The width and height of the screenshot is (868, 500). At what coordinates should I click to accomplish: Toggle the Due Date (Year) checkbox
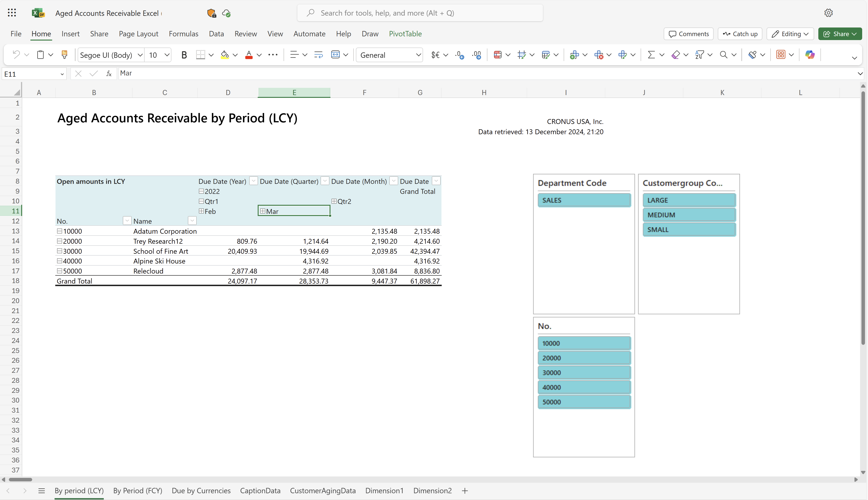point(253,181)
